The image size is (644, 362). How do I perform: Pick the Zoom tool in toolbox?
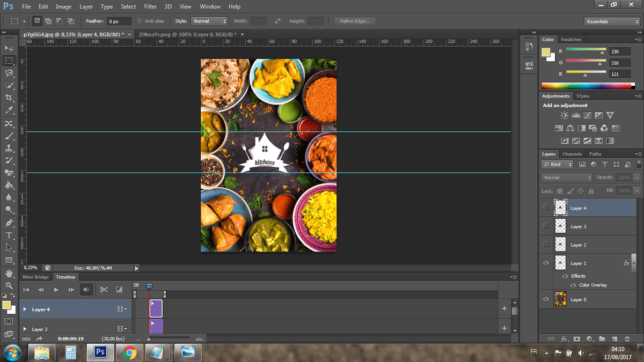9,285
